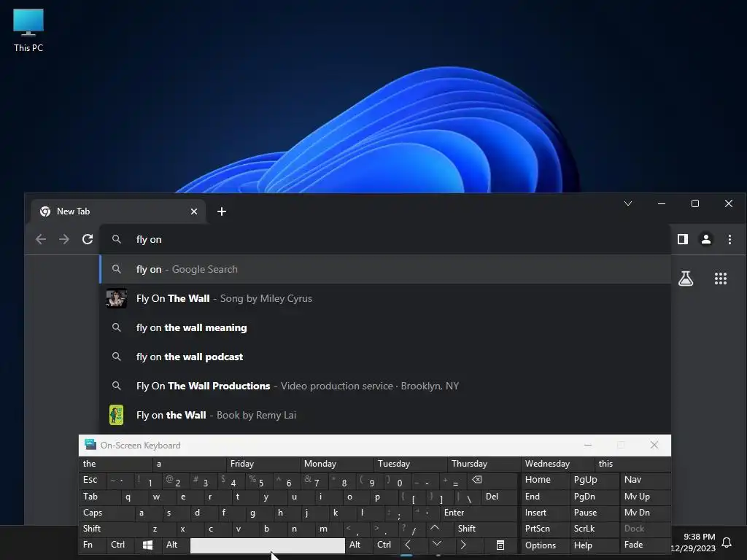Open the taskbar clock showing 9:38 PM

[x=693, y=542]
